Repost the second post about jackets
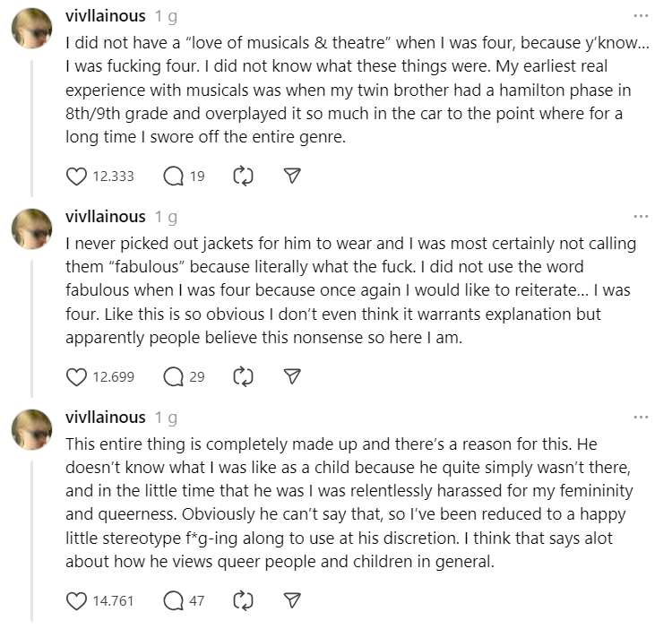The height and width of the screenshot is (629, 672). pyautogui.click(x=243, y=376)
